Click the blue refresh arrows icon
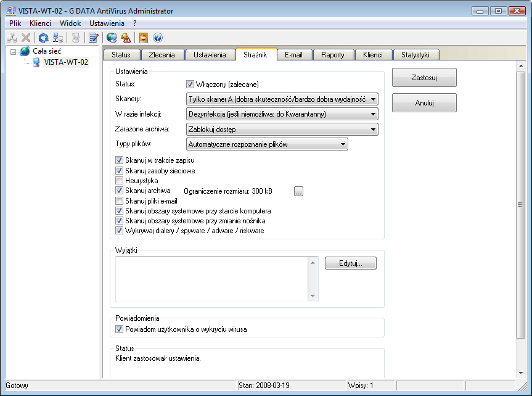 43,38
